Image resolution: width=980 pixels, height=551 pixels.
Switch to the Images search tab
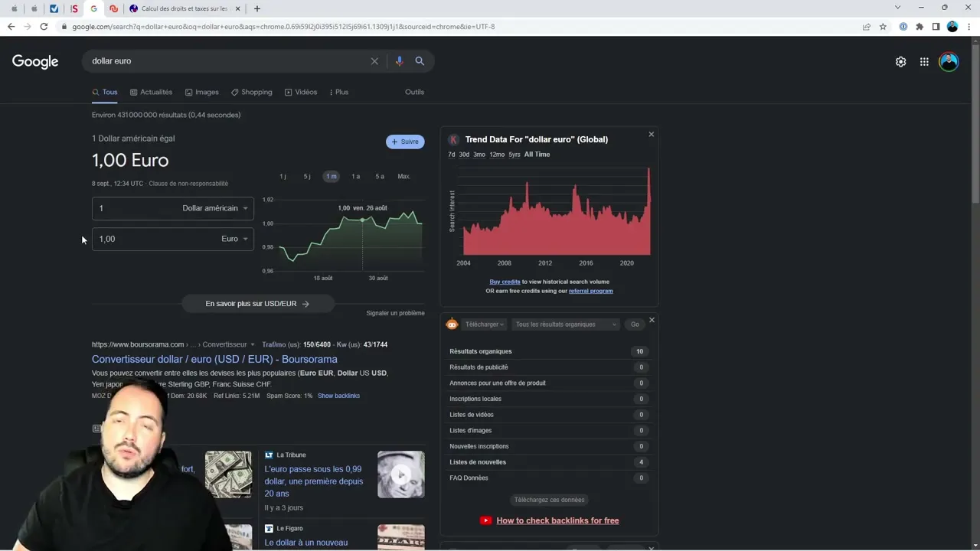tap(202, 92)
